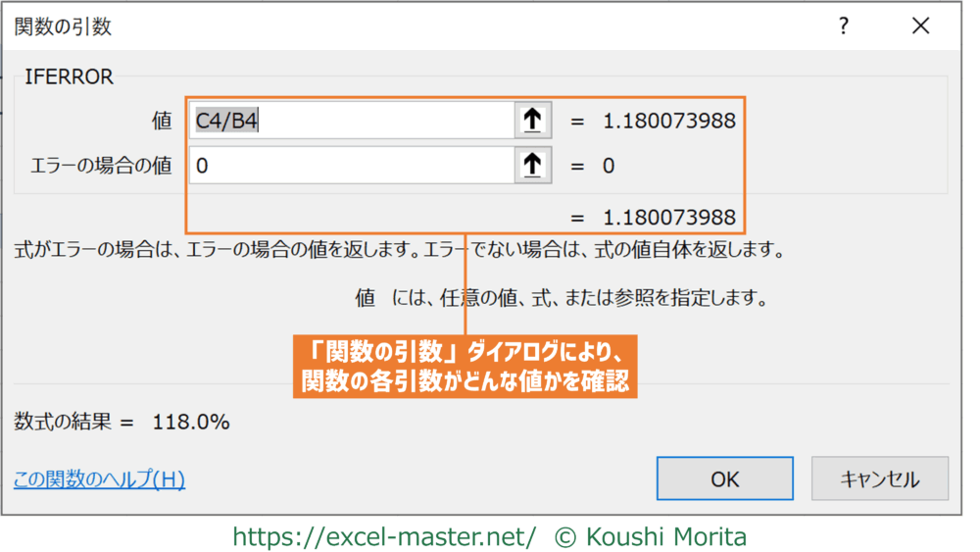Screen dimensions: 980x552
Task: Click the 値 input box containing C4/B4
Action: [351, 121]
